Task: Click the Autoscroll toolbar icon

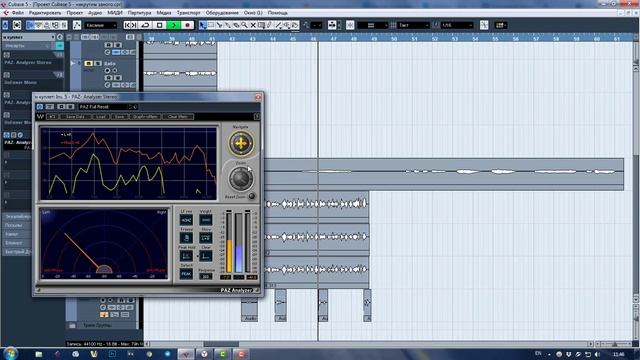Action: point(332,25)
